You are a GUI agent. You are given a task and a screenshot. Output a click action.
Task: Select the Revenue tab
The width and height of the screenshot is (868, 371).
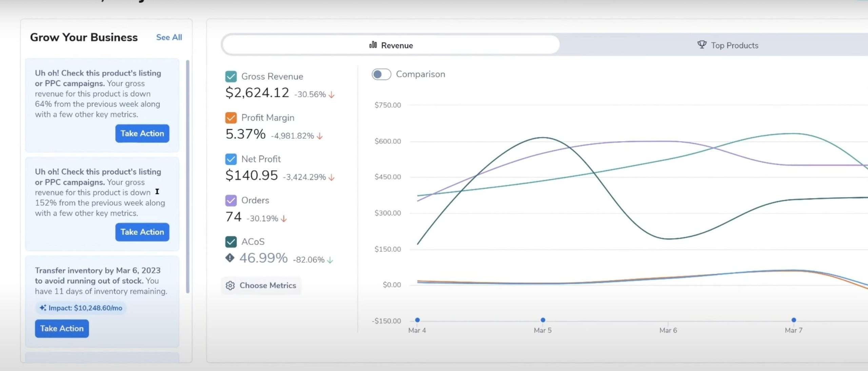click(x=391, y=45)
